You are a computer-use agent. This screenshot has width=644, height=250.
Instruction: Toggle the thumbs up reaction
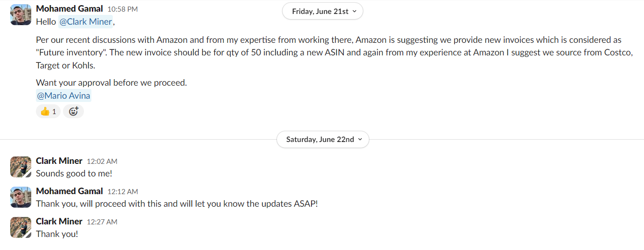click(48, 111)
